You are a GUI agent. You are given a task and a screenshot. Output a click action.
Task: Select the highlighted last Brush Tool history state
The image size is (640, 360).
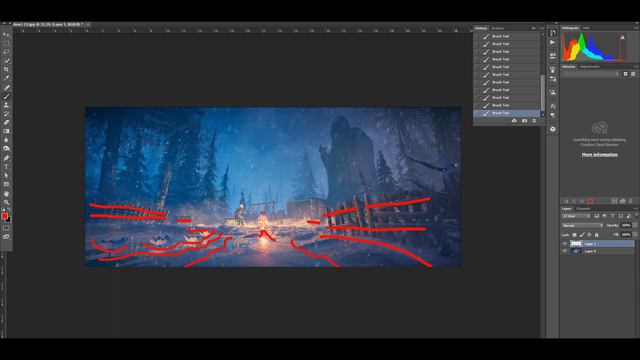[507, 113]
